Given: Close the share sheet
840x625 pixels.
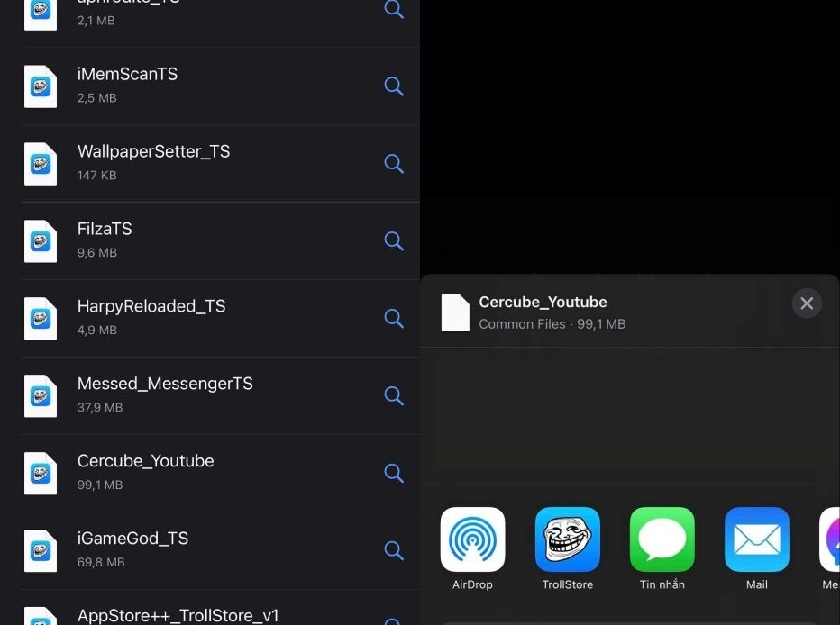Looking at the screenshot, I should [807, 303].
